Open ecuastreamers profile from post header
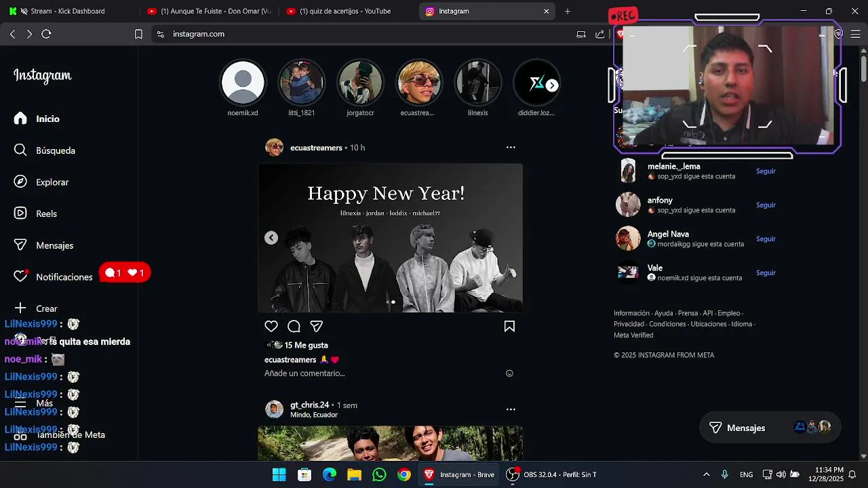The height and width of the screenshot is (488, 868). pyautogui.click(x=316, y=148)
